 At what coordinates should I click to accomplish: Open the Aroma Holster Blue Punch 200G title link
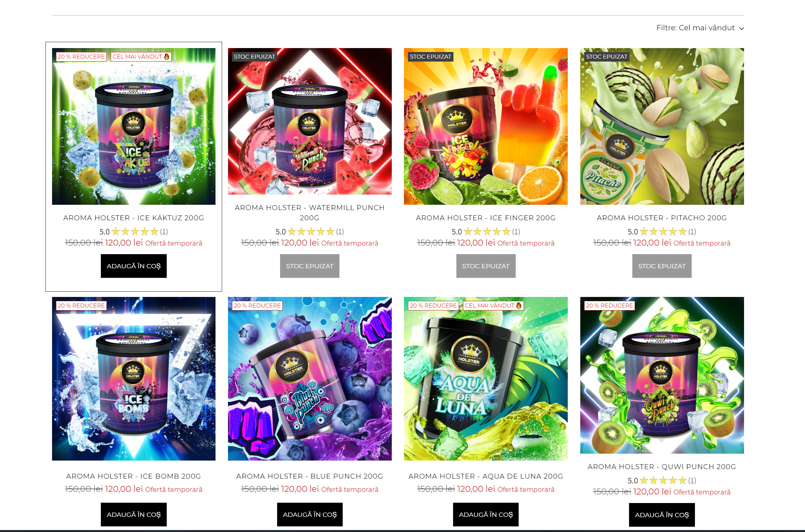pyautogui.click(x=310, y=476)
